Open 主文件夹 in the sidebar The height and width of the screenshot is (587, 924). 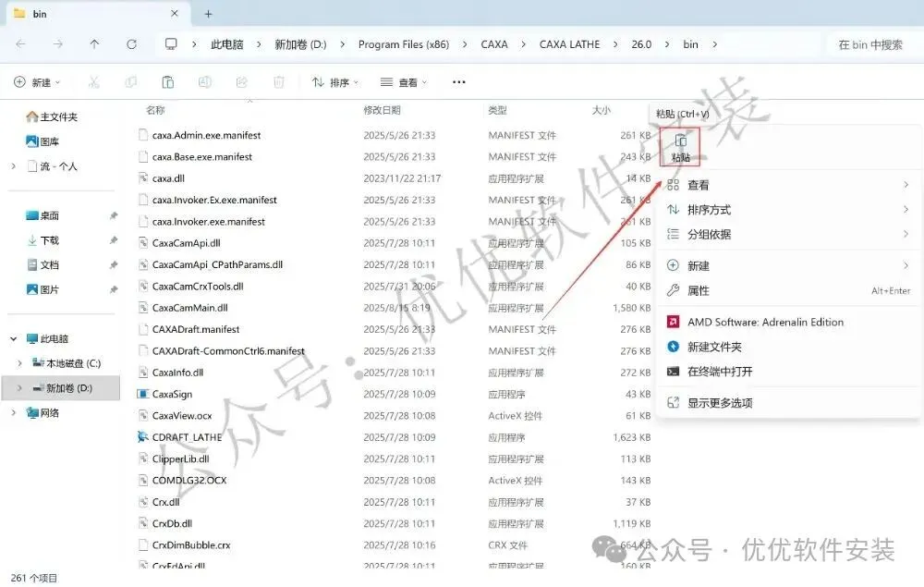(52, 116)
